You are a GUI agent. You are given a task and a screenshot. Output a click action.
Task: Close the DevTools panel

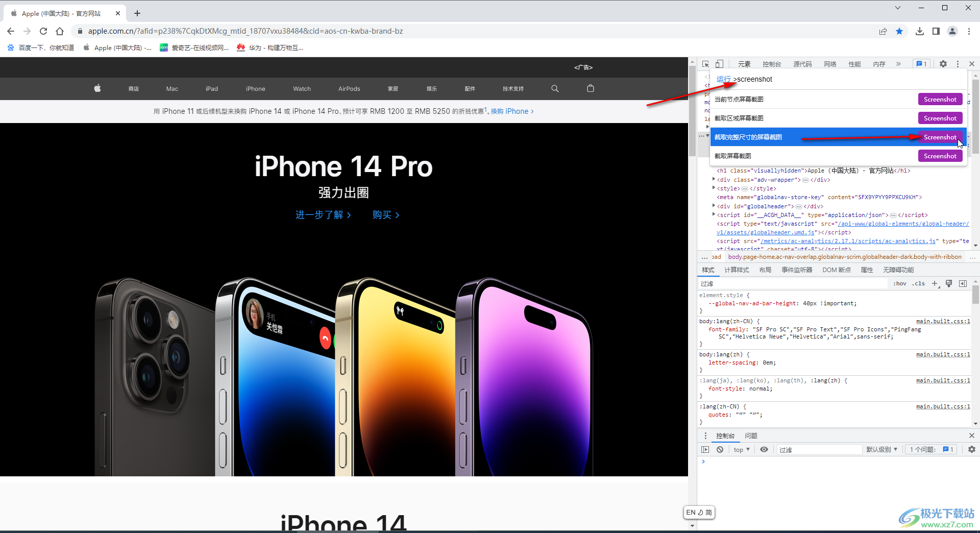(972, 64)
